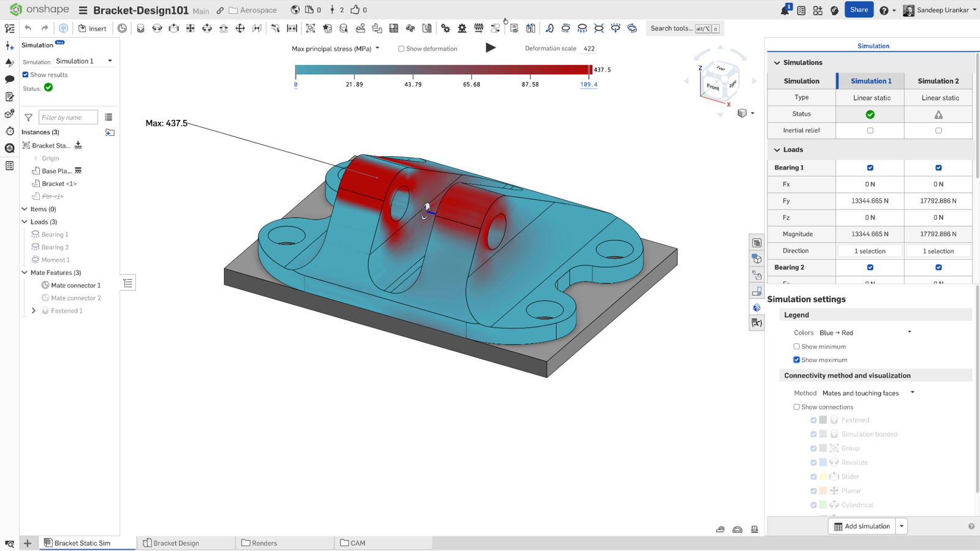The height and width of the screenshot is (551, 980).
Task: Expand the Fastened 1 mate feature
Action: tap(34, 310)
